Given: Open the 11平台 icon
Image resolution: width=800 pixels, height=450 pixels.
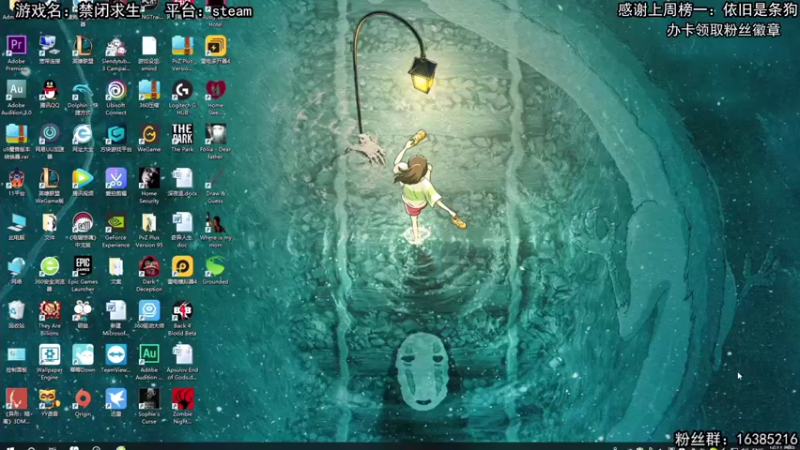Looking at the screenshot, I should 16,178.
